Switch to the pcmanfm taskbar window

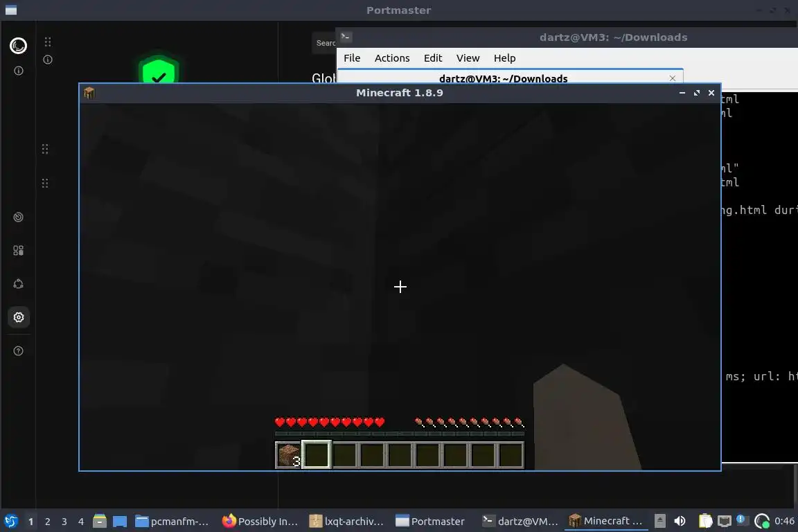click(172, 521)
